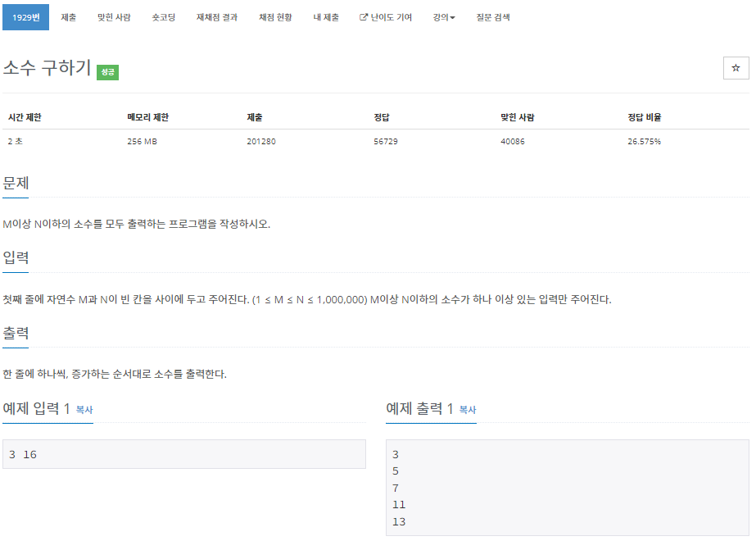The image size is (756, 541).
Task: Click the 문제 section heading
Action: (x=16, y=183)
